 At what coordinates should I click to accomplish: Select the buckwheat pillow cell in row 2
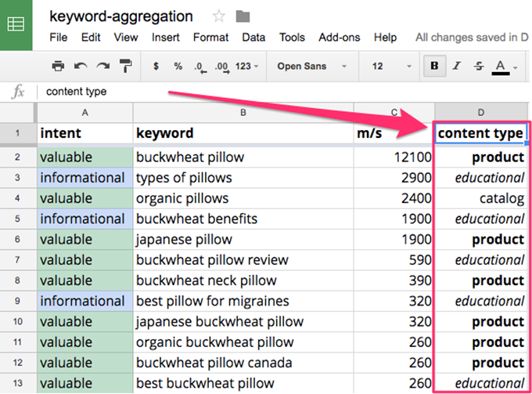pyautogui.click(x=243, y=157)
